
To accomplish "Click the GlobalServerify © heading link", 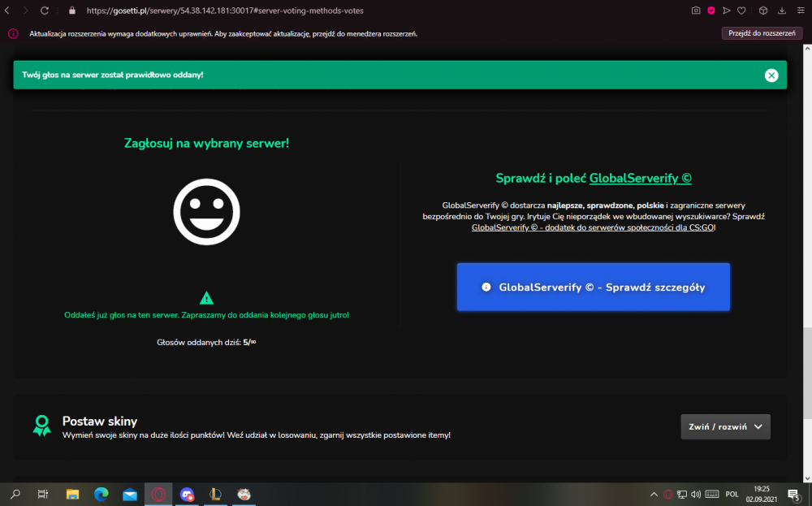I will [640, 178].
